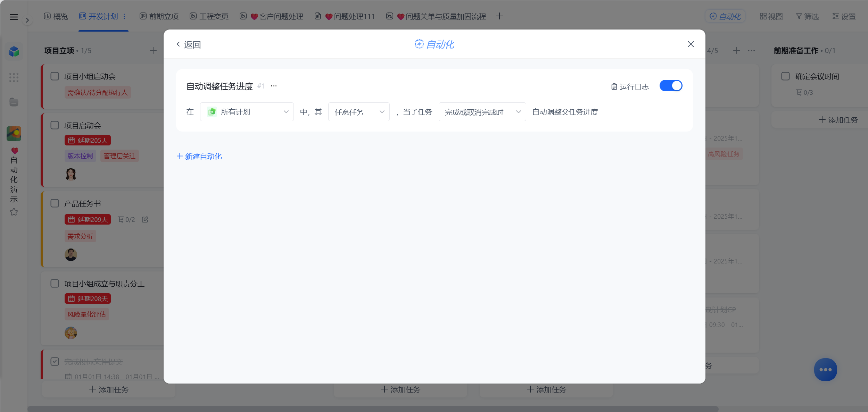Viewport: 868px width, 412px height.
Task: Click the 版本控制 tag
Action: coord(80,156)
